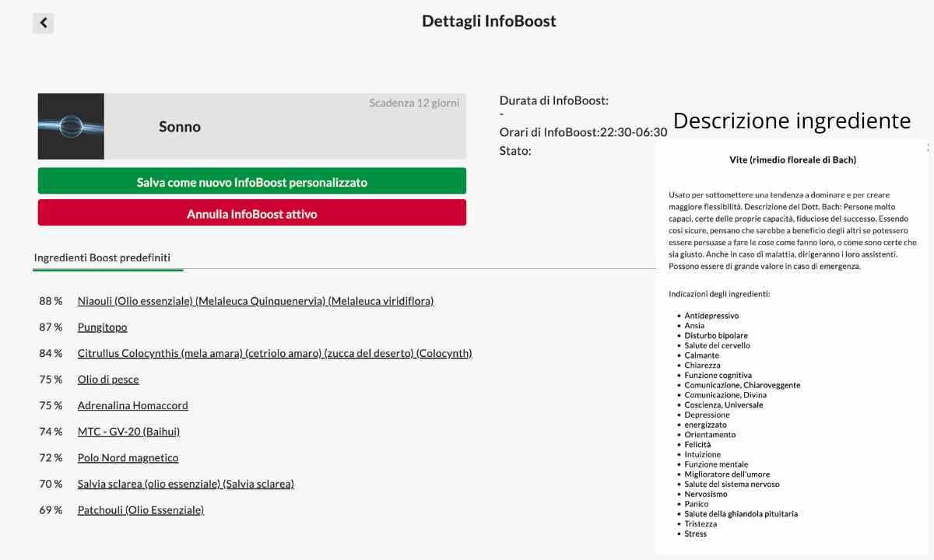
Task: Open Olio di pesce ingredient link
Action: coord(108,380)
